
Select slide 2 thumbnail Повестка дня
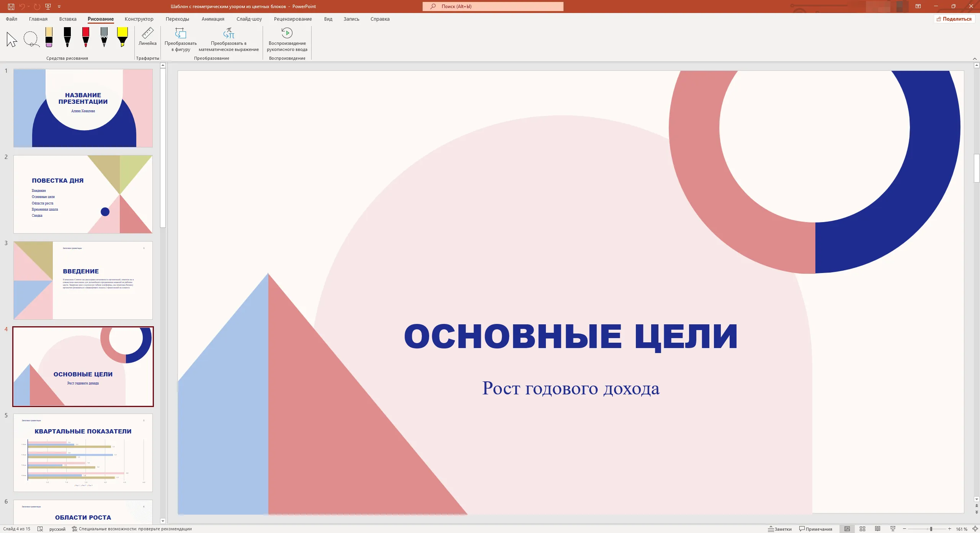pos(83,194)
